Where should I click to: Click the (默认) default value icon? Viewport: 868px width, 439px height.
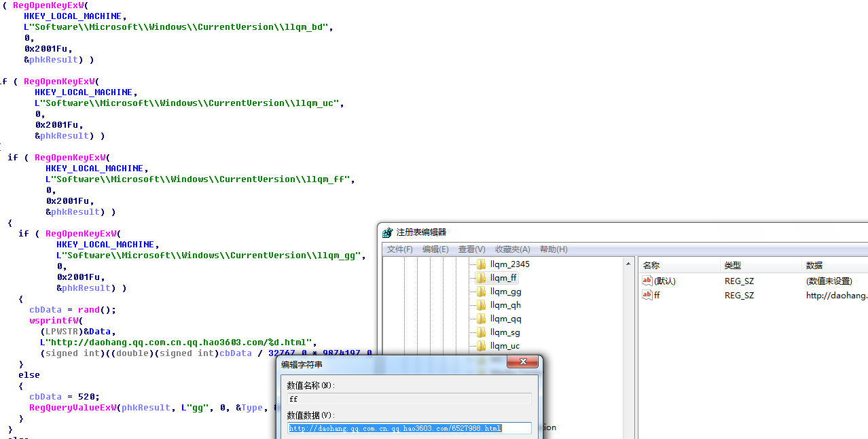(x=647, y=281)
